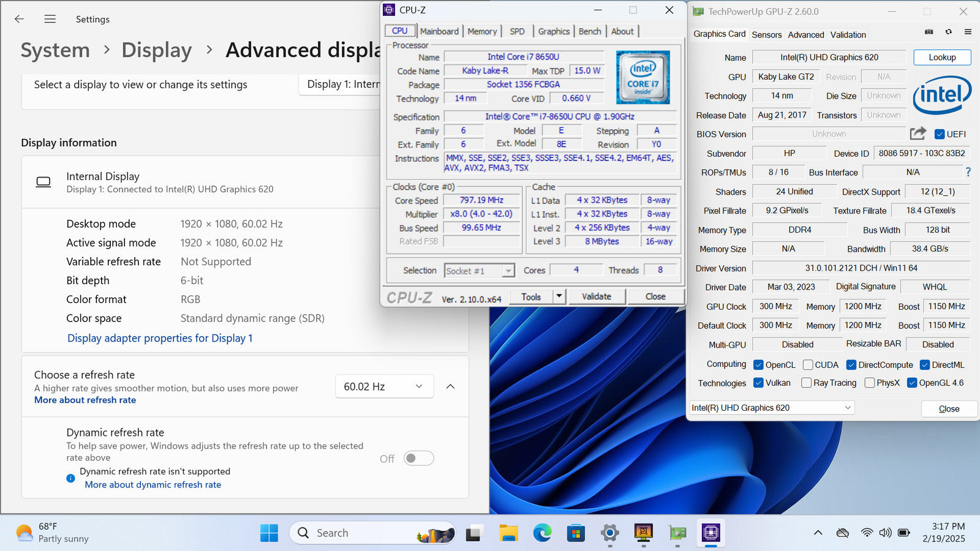Image resolution: width=980 pixels, height=551 pixels.
Task: Uncheck the UEFI checkbox
Action: point(940,134)
